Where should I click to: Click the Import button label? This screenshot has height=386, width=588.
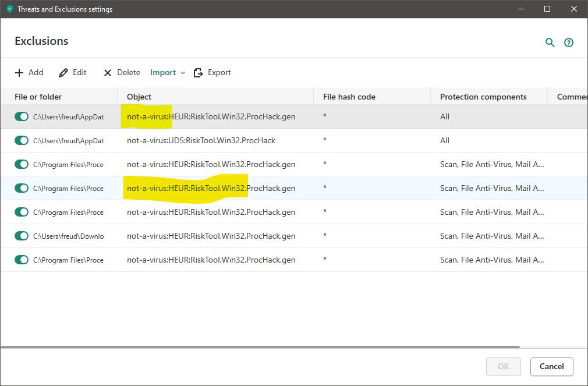(x=163, y=73)
